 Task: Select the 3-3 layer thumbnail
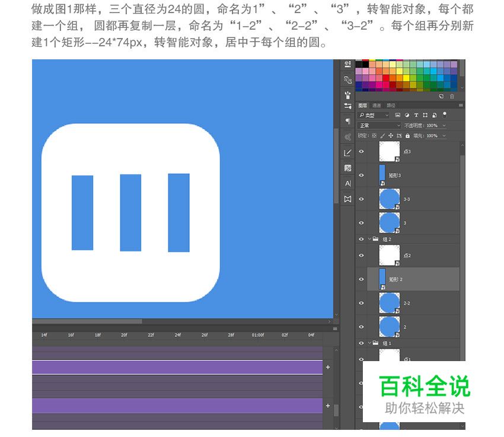click(390, 198)
